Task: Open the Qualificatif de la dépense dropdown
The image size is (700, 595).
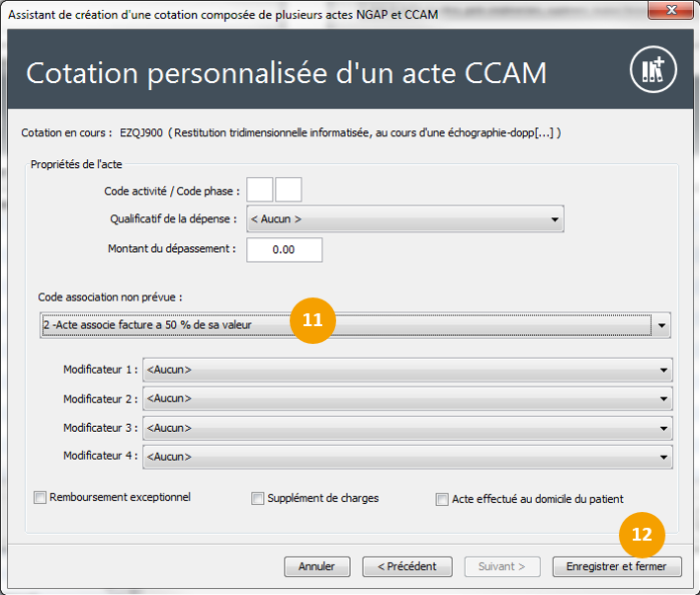Action: [x=404, y=219]
